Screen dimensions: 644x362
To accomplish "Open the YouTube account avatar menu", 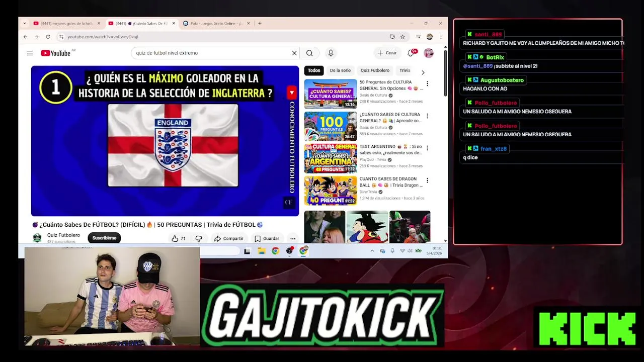I will click(429, 53).
